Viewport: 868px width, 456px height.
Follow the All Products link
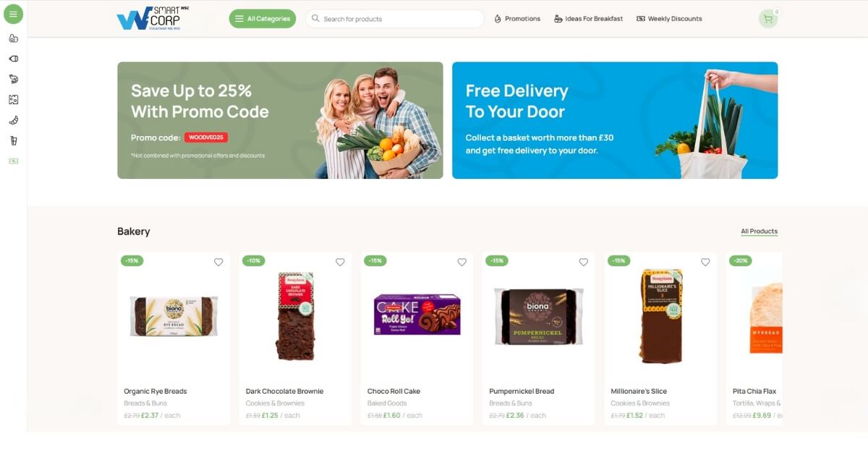(759, 232)
